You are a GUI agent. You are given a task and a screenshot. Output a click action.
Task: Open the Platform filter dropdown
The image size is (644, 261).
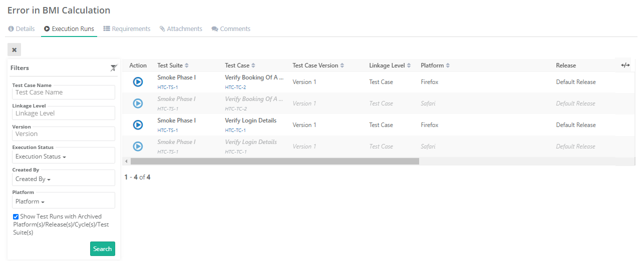64,201
